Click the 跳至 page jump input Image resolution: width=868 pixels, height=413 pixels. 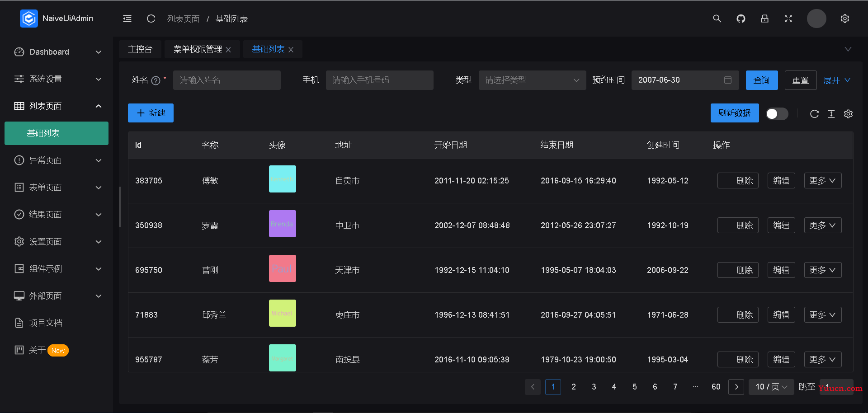[x=836, y=387]
